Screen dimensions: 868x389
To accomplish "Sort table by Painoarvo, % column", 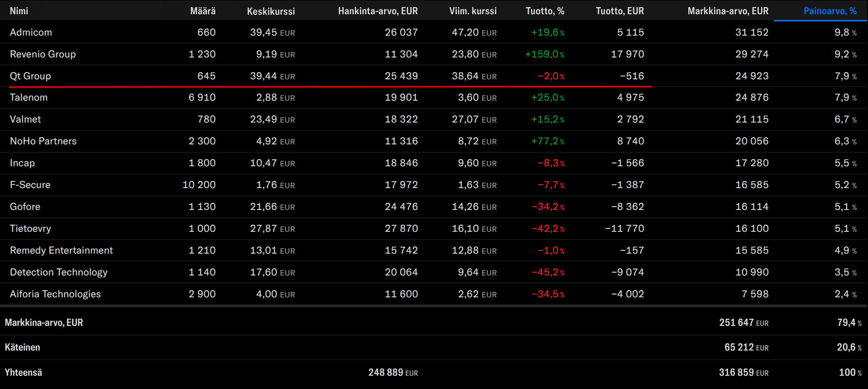I will click(829, 11).
